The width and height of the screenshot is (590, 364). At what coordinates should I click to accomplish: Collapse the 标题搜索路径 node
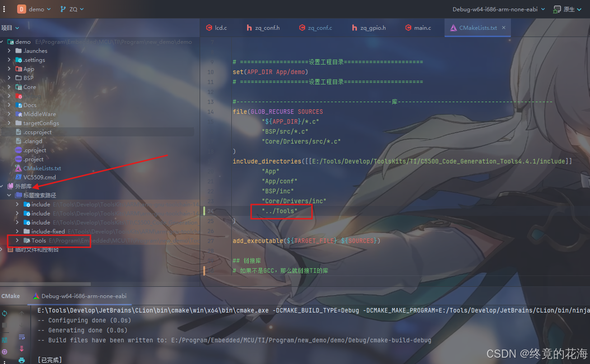point(9,195)
